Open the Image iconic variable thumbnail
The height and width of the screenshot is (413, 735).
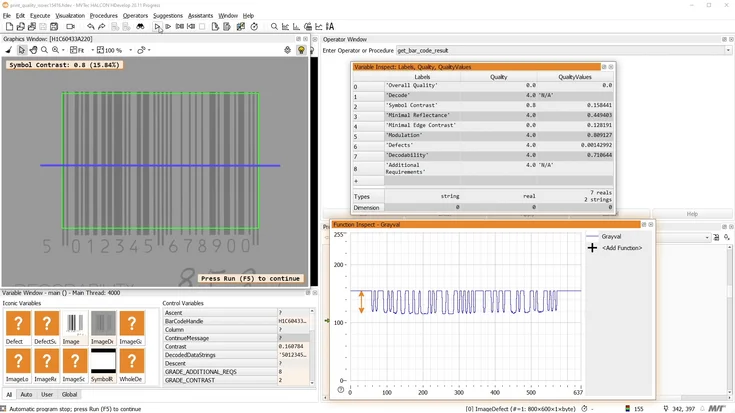pyautogui.click(x=75, y=323)
